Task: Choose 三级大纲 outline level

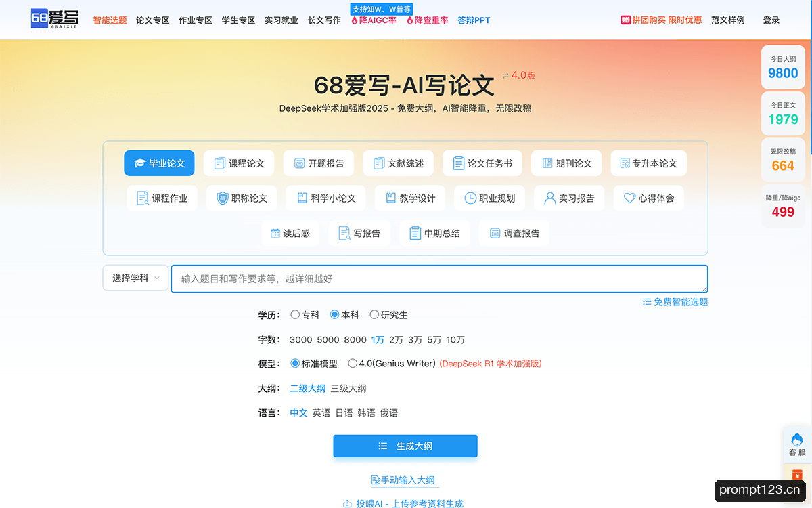Action: pyautogui.click(x=348, y=389)
